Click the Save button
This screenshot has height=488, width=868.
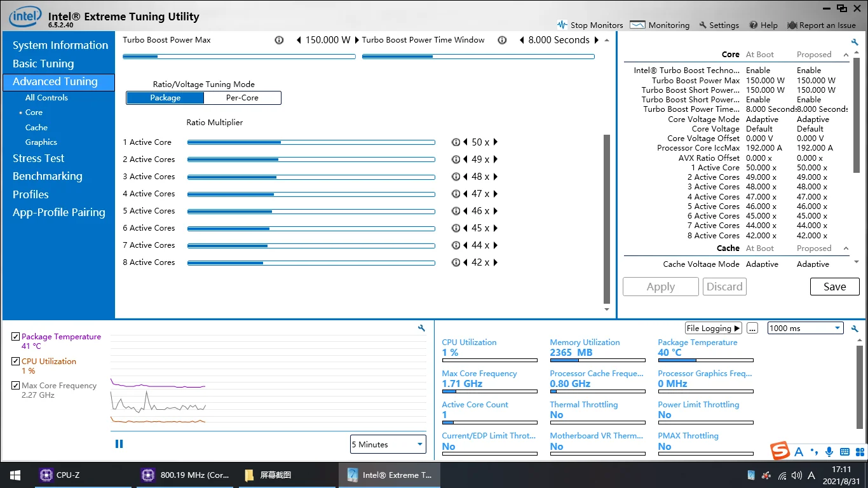click(834, 287)
